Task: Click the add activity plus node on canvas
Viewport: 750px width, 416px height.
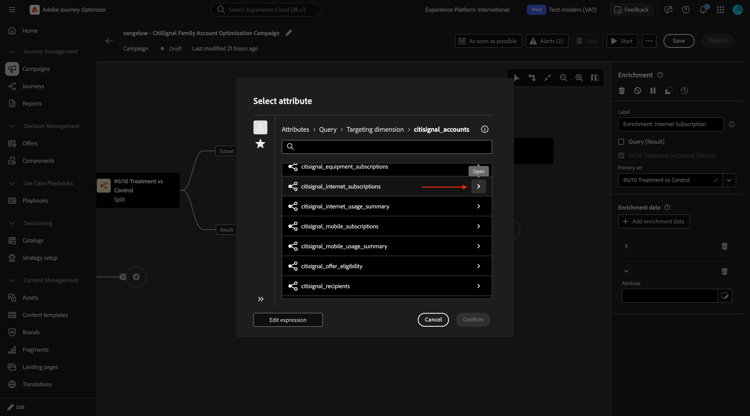Action: click(136, 277)
